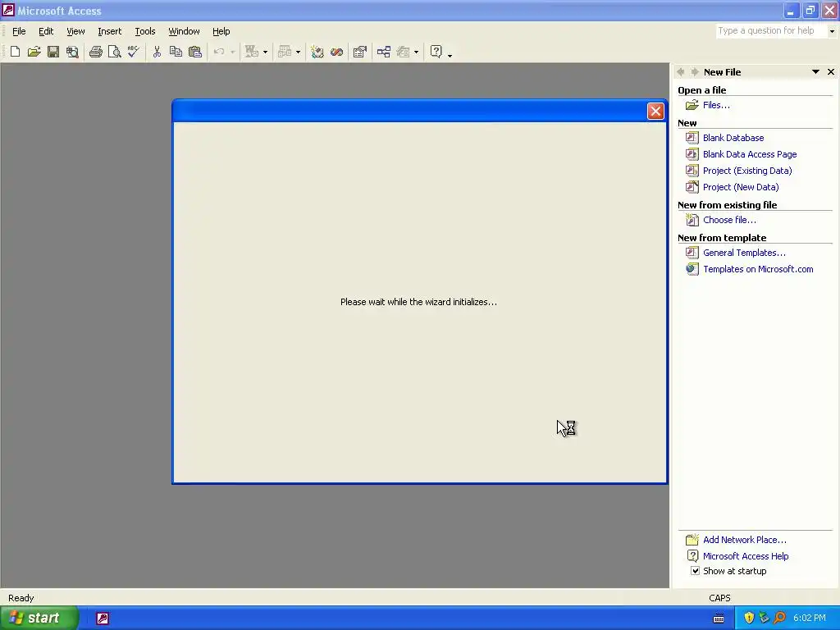The height and width of the screenshot is (630, 840).
Task: Open the OfficeLinks dropdown arrow
Action: (x=265, y=52)
